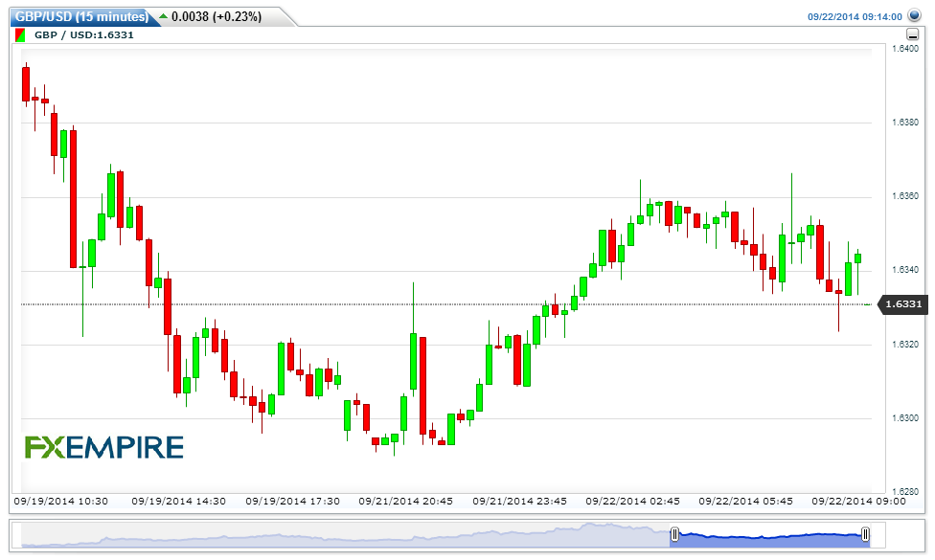Click the 1.6280 price axis label

pos(904,492)
